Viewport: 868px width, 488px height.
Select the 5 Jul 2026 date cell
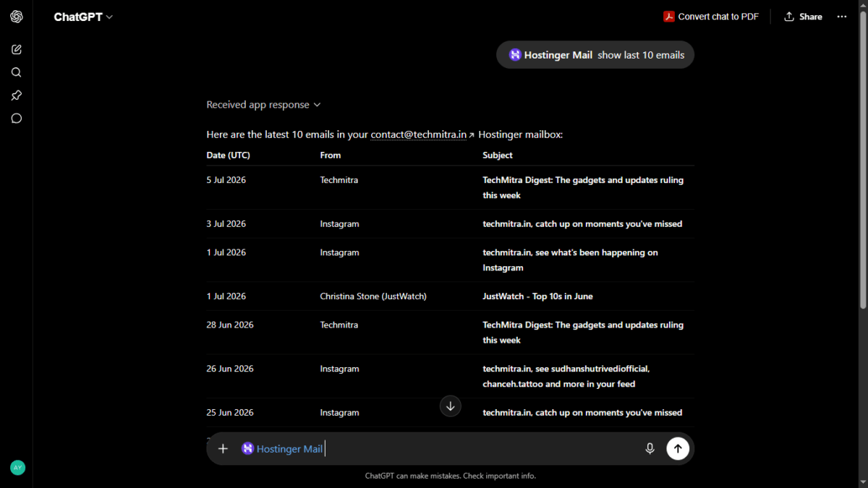tap(226, 180)
